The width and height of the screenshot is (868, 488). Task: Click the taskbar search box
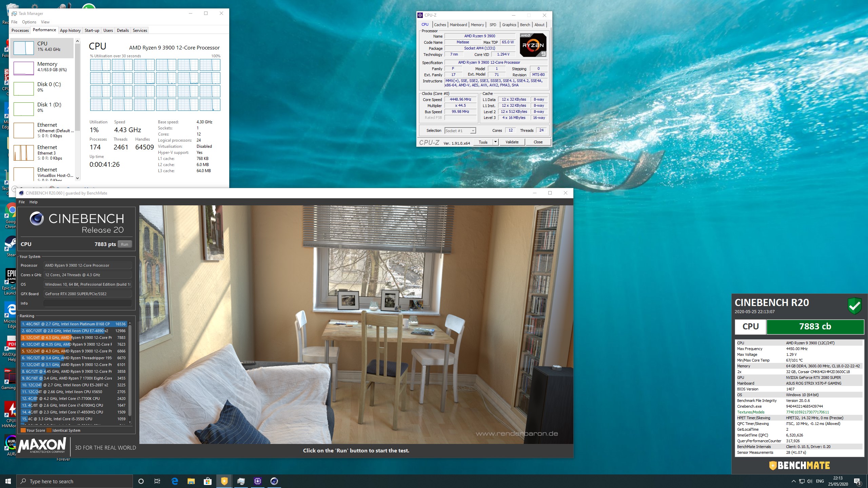[75, 481]
